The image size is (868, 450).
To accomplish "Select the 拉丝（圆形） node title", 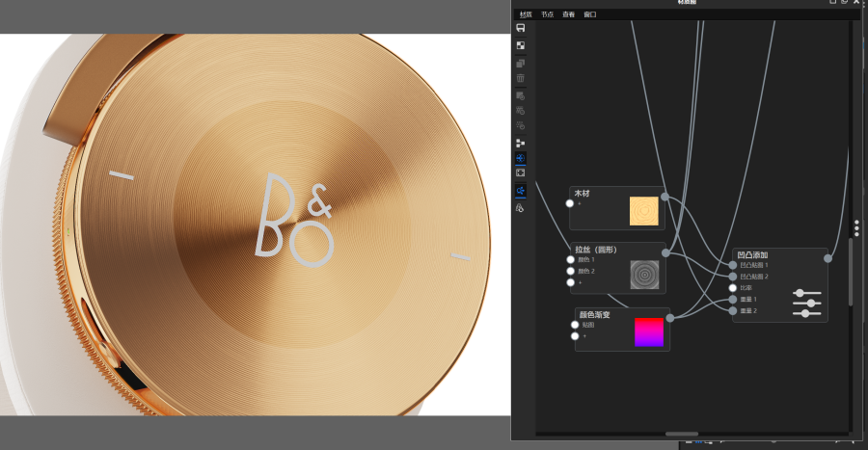I will pyautogui.click(x=596, y=250).
